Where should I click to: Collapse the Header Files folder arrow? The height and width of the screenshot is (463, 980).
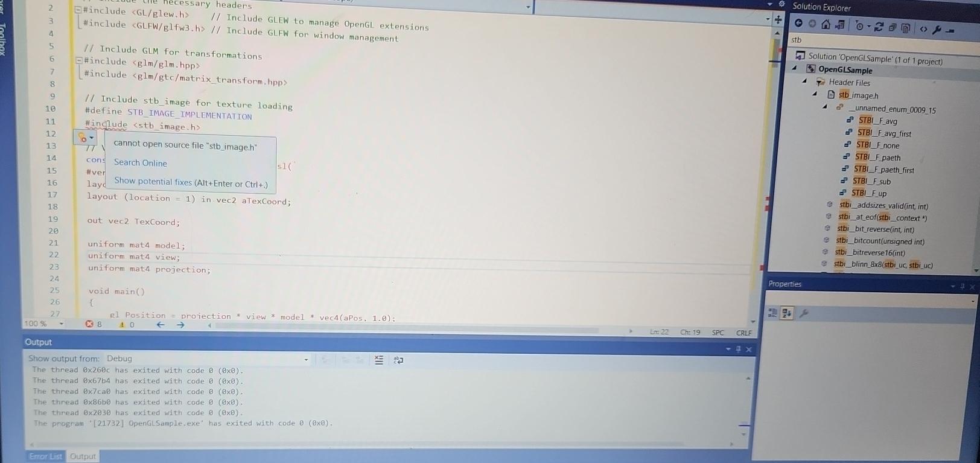point(804,80)
